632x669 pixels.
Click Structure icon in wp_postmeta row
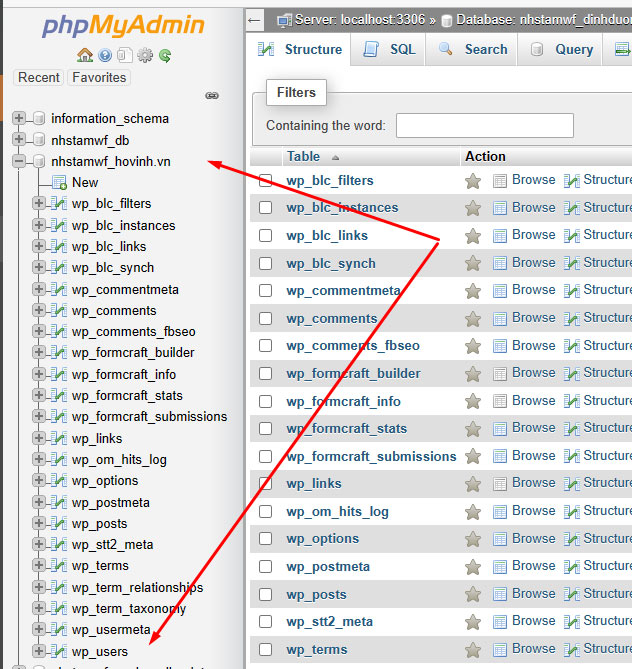pos(571,567)
